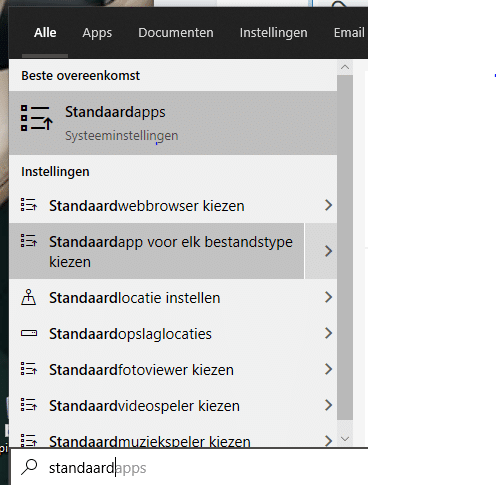Switch to the Apps tab
The image size is (496, 485).
(x=97, y=33)
